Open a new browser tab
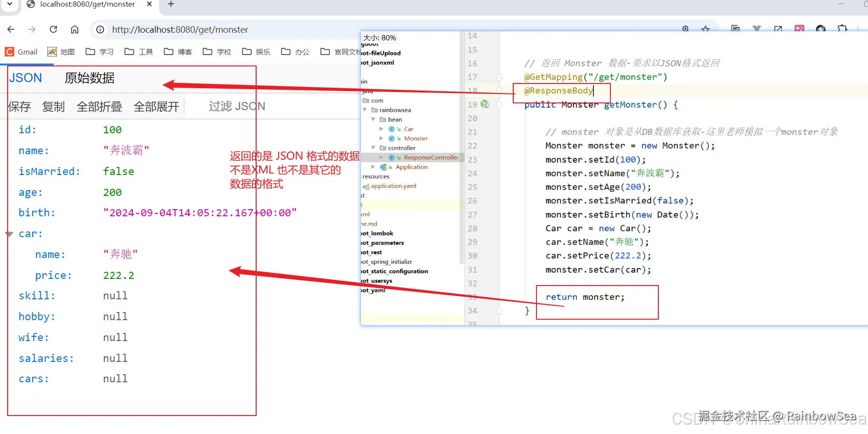Viewport: 868px width, 434px height. pos(171,4)
